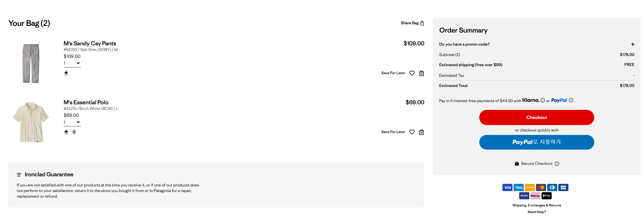The width and height of the screenshot is (644, 220).
Task: Open Klarna info icon
Action: tap(543, 100)
